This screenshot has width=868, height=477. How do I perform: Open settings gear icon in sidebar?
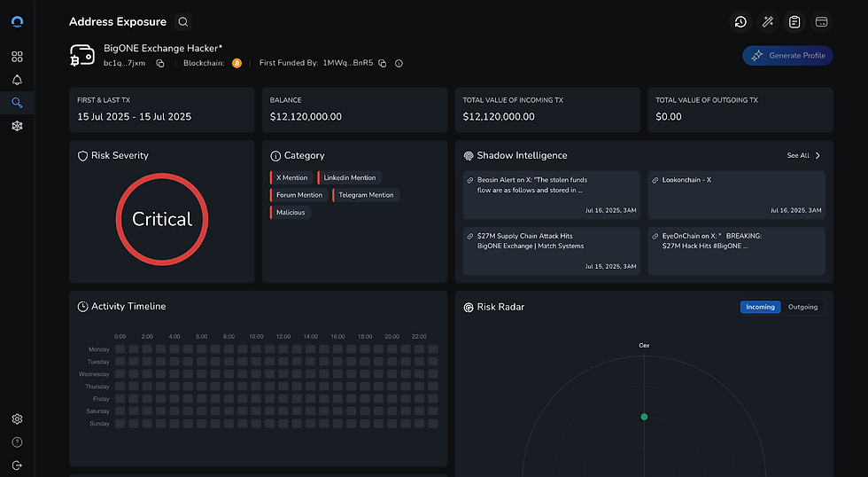click(x=17, y=418)
